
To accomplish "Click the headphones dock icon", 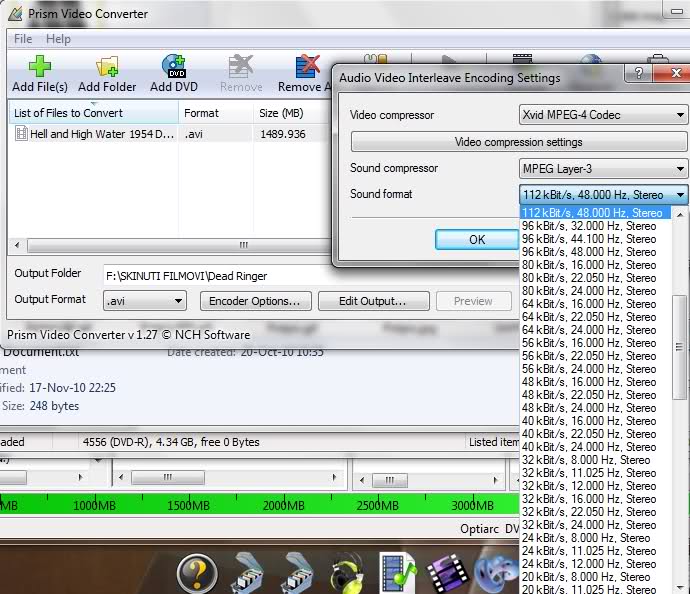I will (x=348, y=573).
